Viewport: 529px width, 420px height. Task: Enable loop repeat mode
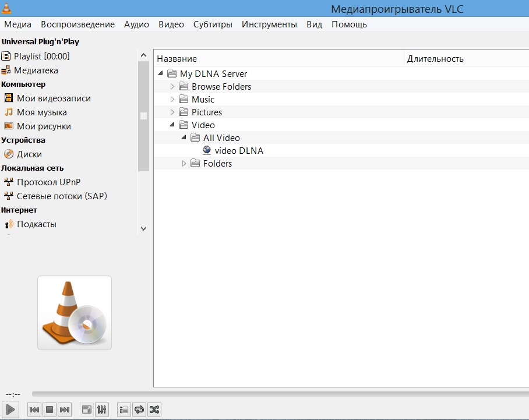coord(139,409)
